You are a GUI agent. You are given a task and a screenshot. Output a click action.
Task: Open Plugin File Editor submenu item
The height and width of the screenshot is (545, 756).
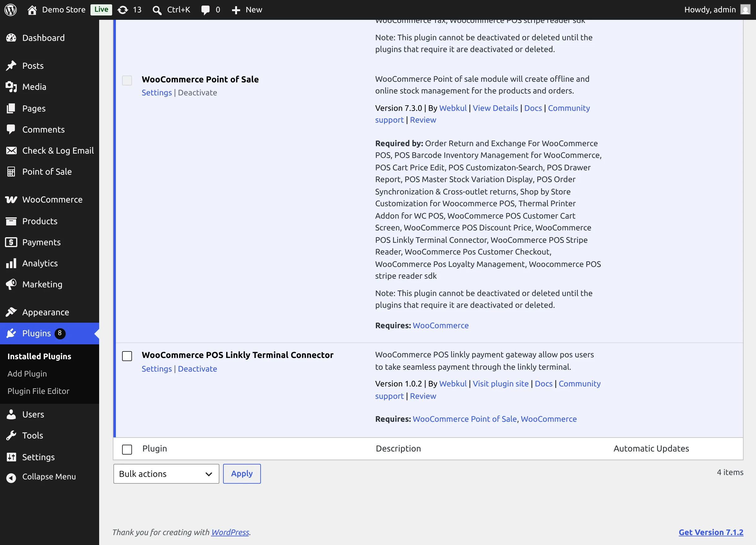pos(39,391)
